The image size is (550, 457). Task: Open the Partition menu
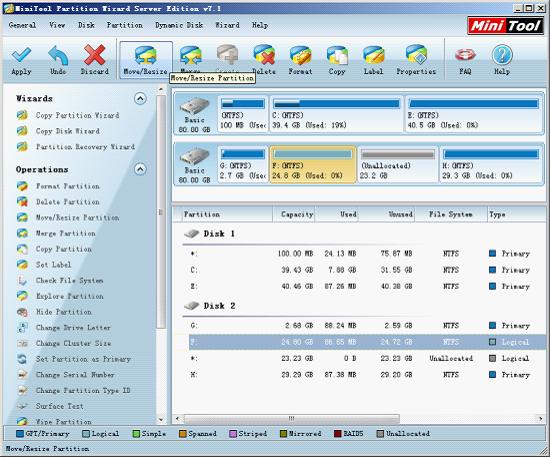[x=125, y=25]
